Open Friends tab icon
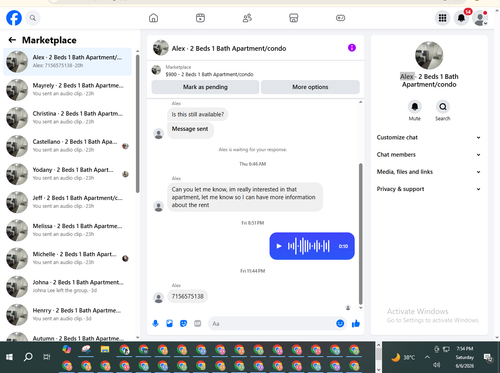Screen dimensions: 500x373 pos(247,18)
